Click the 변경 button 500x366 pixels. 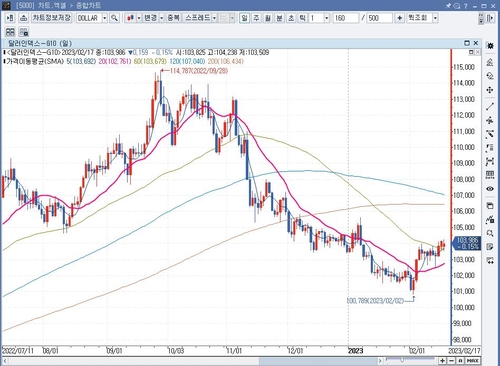click(150, 18)
